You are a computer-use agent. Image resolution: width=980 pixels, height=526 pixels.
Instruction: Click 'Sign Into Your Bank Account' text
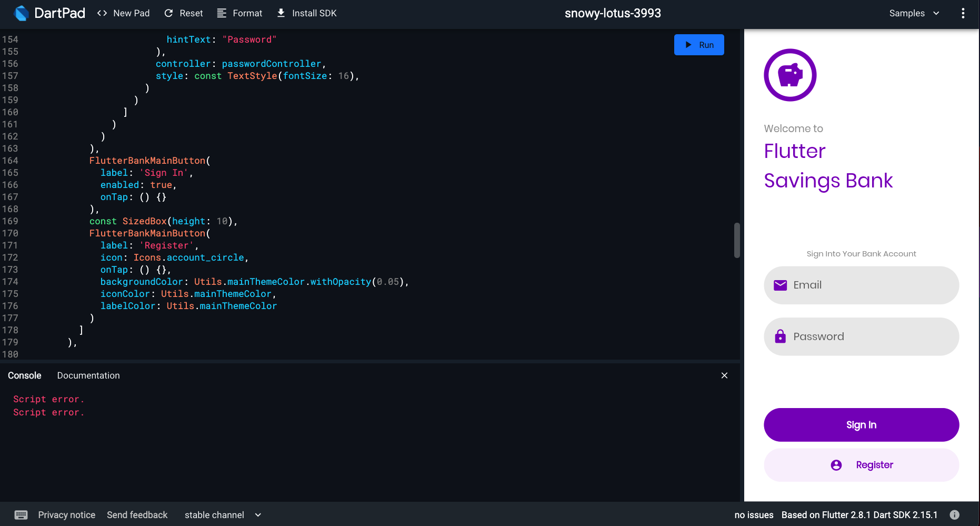[861, 254]
